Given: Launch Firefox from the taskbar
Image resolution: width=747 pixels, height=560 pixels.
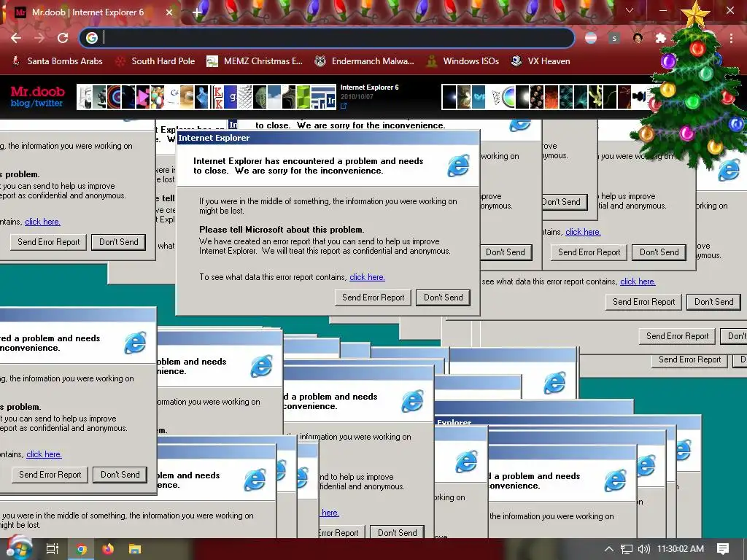Looking at the screenshot, I should point(108,549).
